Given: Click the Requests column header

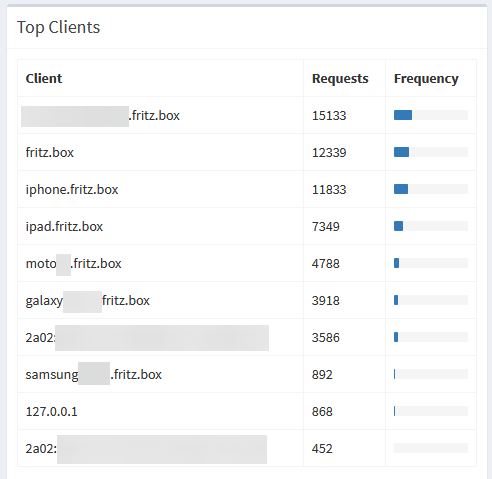Looking at the screenshot, I should coord(340,79).
